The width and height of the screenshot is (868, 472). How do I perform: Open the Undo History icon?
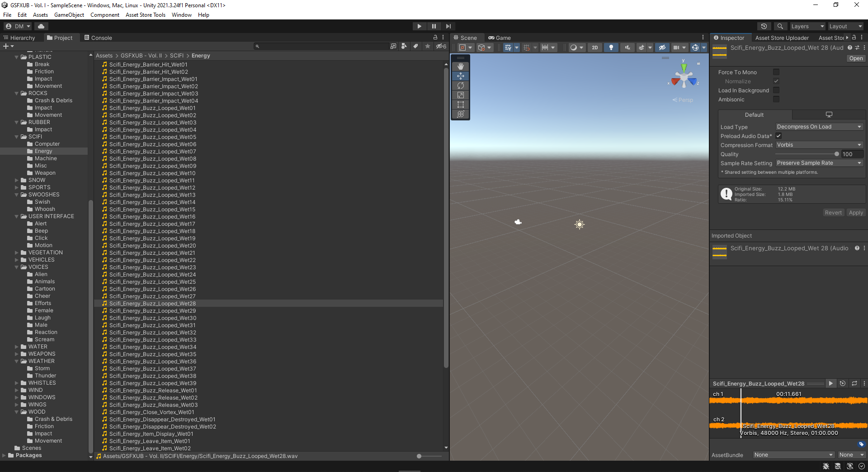coord(764,26)
